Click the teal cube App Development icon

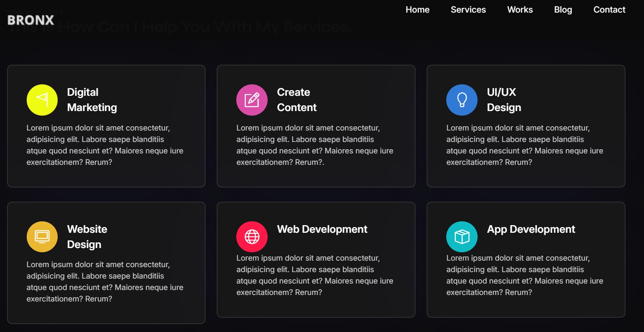coord(462,237)
